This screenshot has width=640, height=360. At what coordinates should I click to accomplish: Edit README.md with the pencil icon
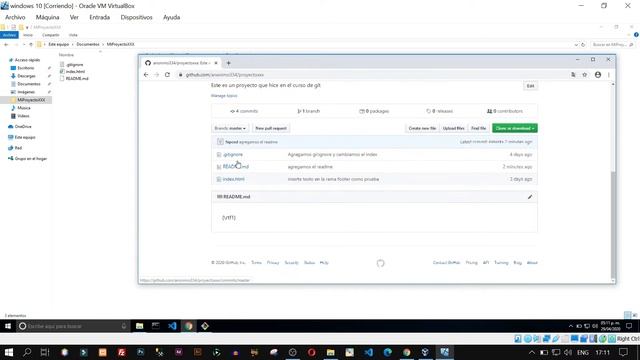click(x=530, y=197)
